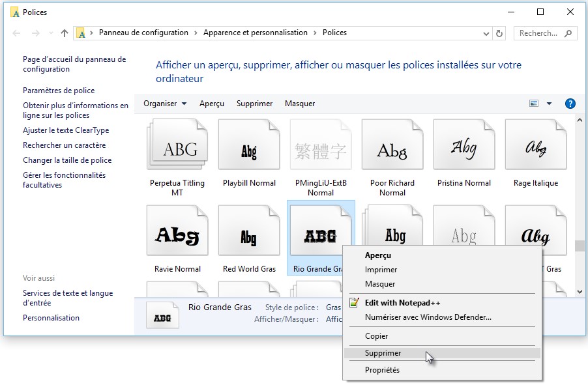Select Edit with Notepad++ menu entry
This screenshot has height=385, width=588.
[x=402, y=303]
